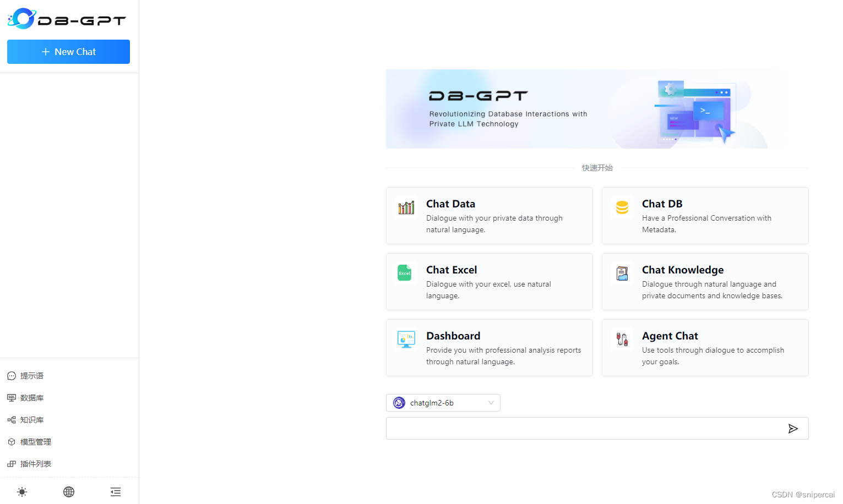Click the chatglm2-6b model logo icon

399,403
